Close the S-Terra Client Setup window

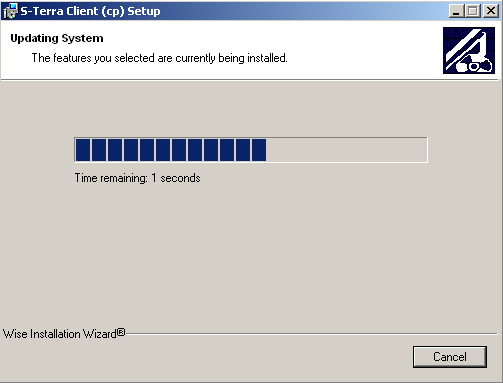[491, 11]
